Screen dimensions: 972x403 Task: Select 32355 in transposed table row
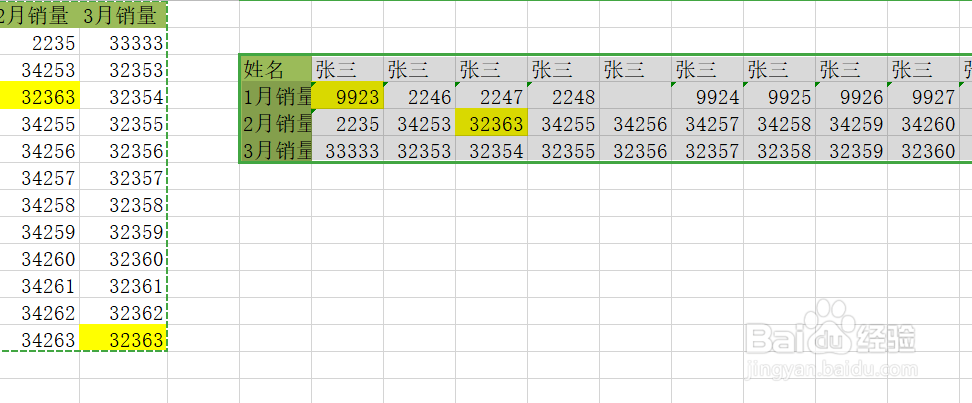(x=563, y=150)
